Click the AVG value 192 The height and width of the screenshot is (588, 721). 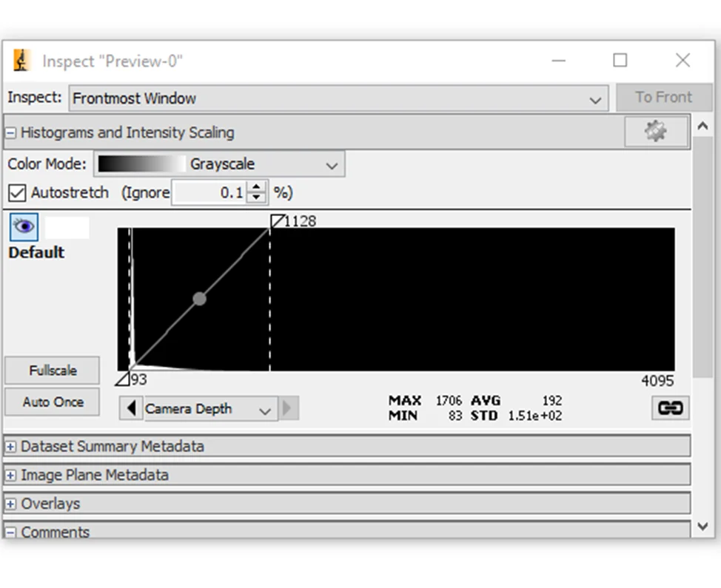click(x=551, y=401)
